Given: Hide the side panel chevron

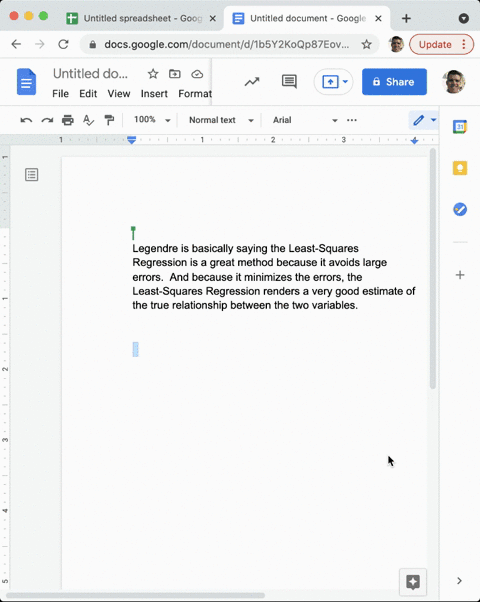Looking at the screenshot, I should (459, 580).
